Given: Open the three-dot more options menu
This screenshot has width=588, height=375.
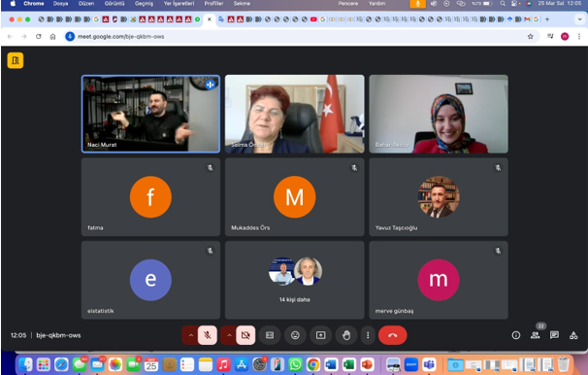Looking at the screenshot, I should (368, 335).
